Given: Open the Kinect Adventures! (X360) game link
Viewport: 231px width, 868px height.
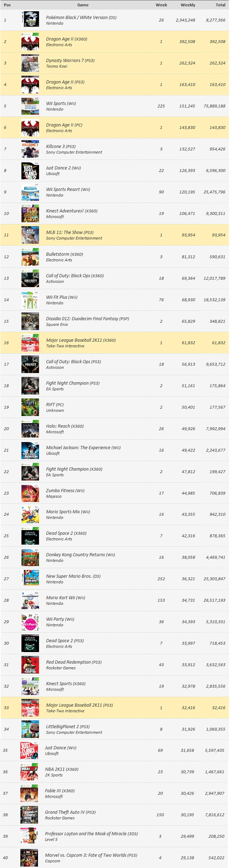Looking at the screenshot, I should [72, 211].
